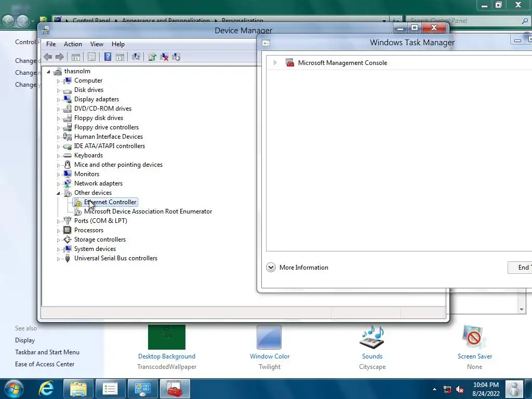Click the Processors chip icon

68,230
